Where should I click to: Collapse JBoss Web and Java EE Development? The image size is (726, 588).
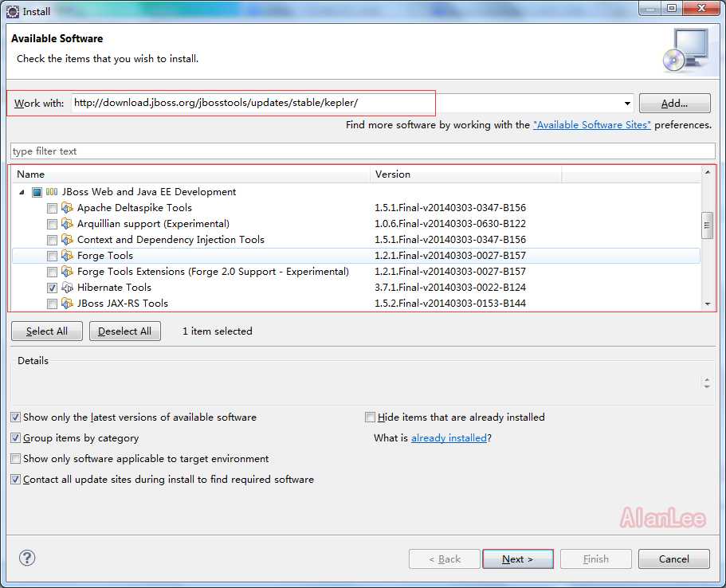(22, 192)
